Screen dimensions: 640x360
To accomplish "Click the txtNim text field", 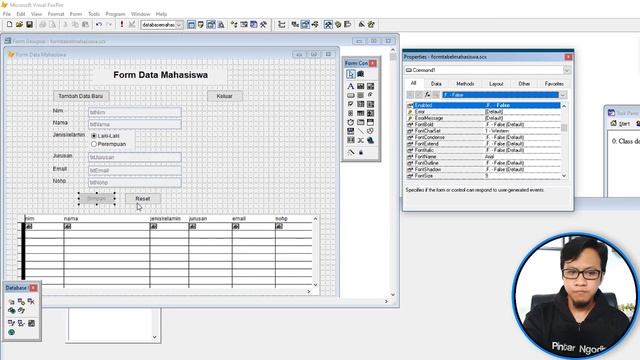I will pyautogui.click(x=135, y=112).
